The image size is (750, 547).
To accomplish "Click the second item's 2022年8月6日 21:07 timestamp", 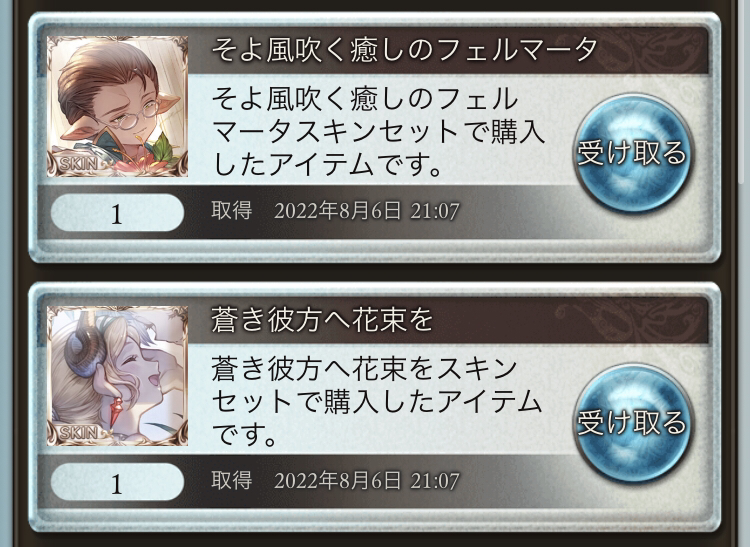I will [x=366, y=481].
